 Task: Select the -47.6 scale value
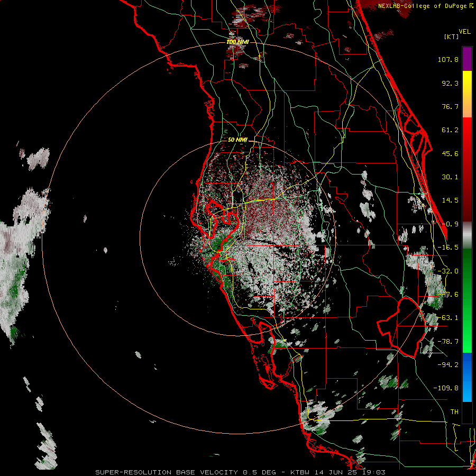click(x=448, y=295)
